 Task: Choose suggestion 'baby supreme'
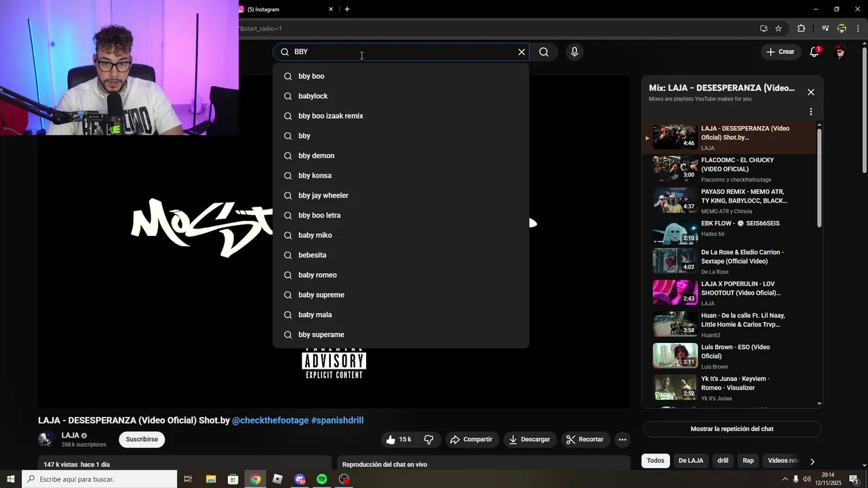(401, 295)
